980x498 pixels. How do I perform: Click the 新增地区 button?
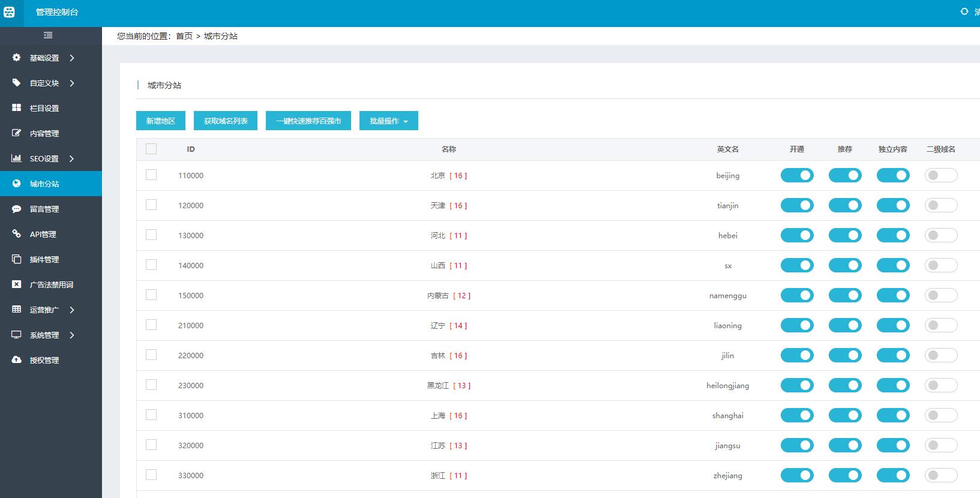point(160,121)
